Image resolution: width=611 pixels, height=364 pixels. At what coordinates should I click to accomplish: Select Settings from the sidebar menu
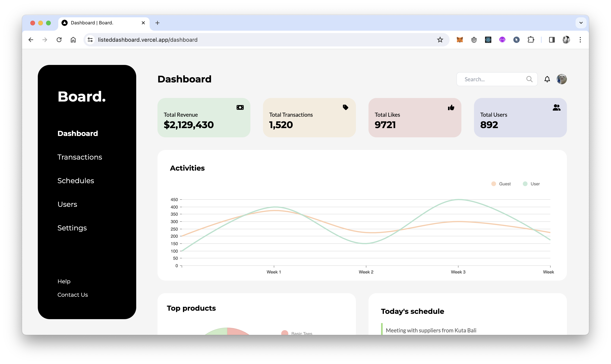click(72, 227)
